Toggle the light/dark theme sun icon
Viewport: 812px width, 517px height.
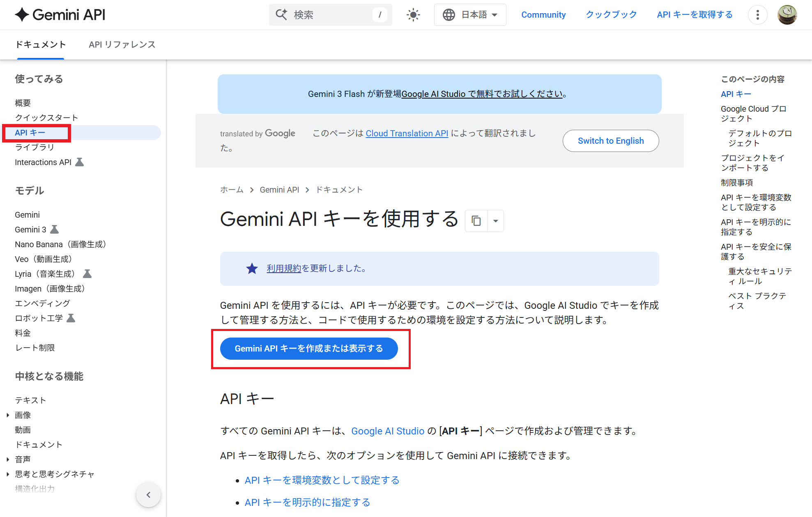coord(413,15)
